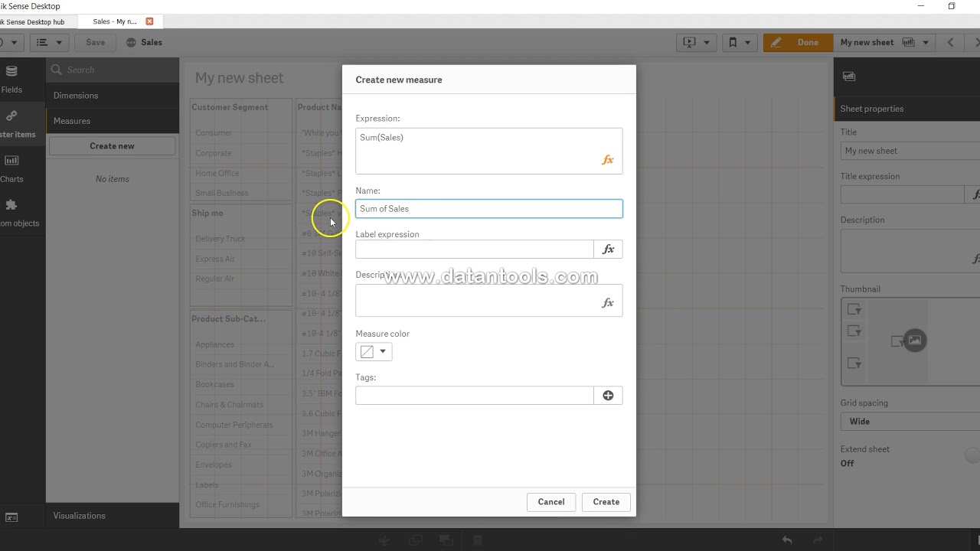Click Create new in Measures panel
Image resolution: width=980 pixels, height=551 pixels.
[x=112, y=146]
